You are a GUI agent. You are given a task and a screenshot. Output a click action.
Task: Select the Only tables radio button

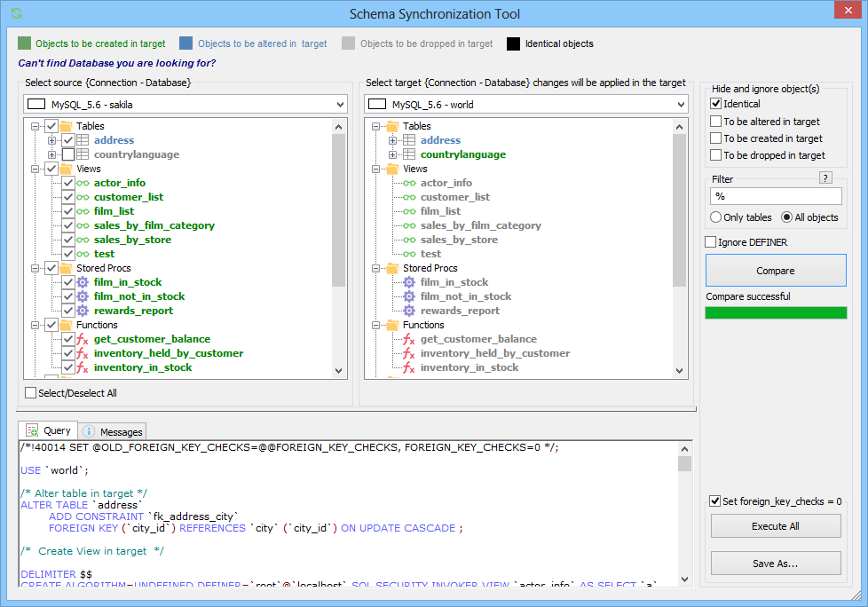717,217
